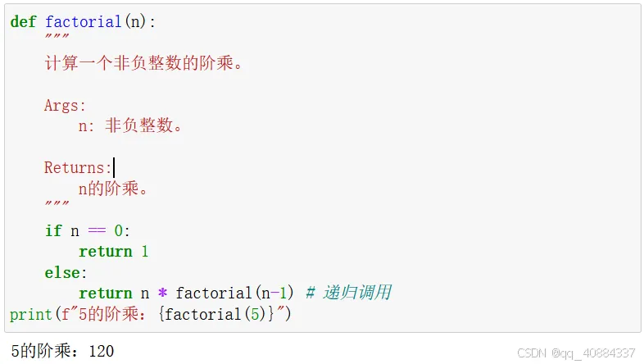
Task: Click the factorial function name in definition
Action: click(x=83, y=22)
